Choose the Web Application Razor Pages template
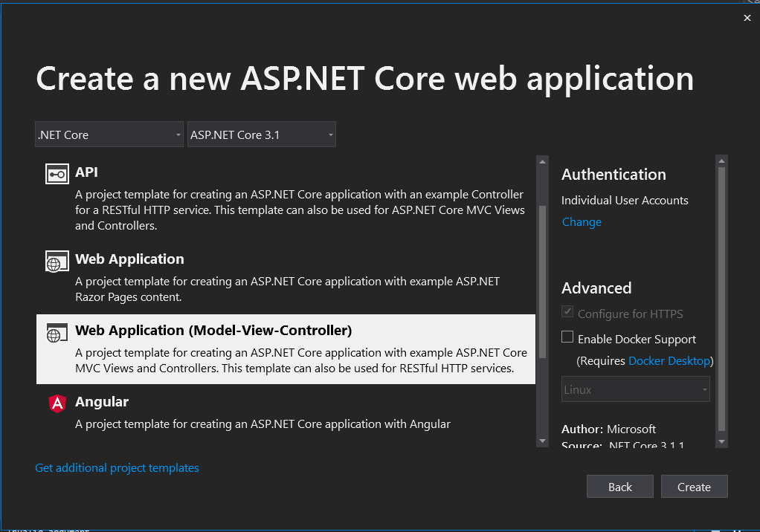 [129, 259]
